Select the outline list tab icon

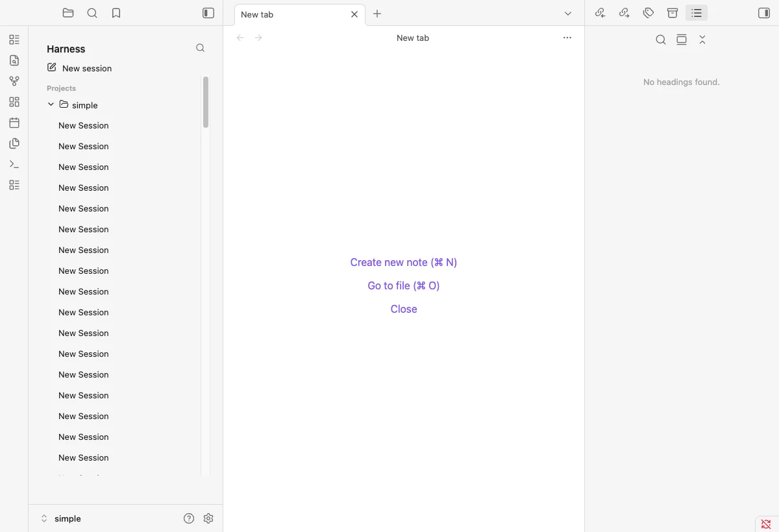pos(697,13)
